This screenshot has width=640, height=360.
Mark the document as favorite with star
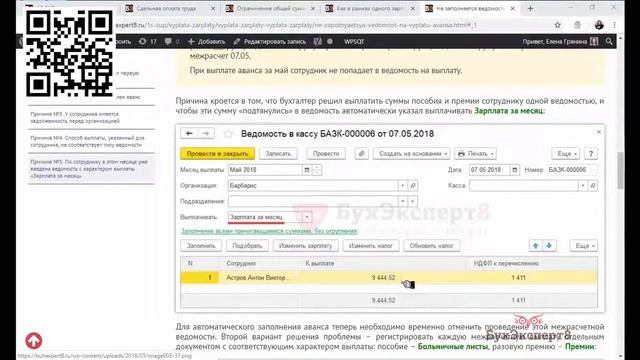pos(228,133)
